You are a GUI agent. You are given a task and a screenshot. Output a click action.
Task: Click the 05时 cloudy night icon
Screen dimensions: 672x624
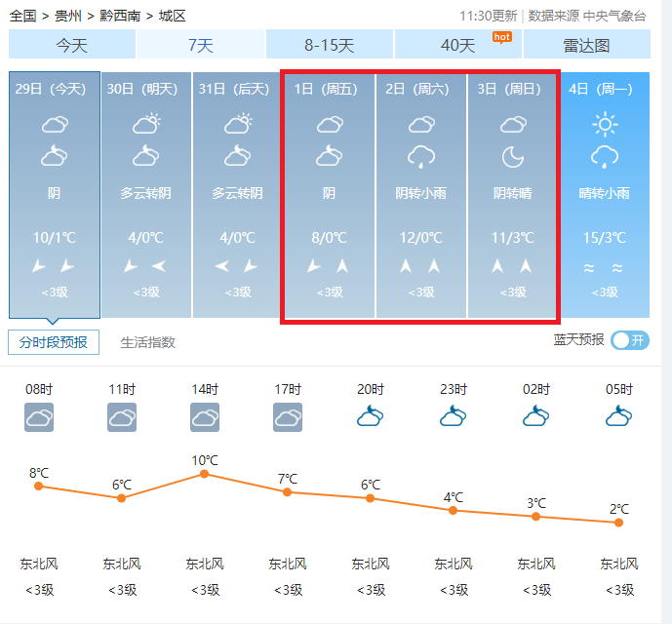619,416
